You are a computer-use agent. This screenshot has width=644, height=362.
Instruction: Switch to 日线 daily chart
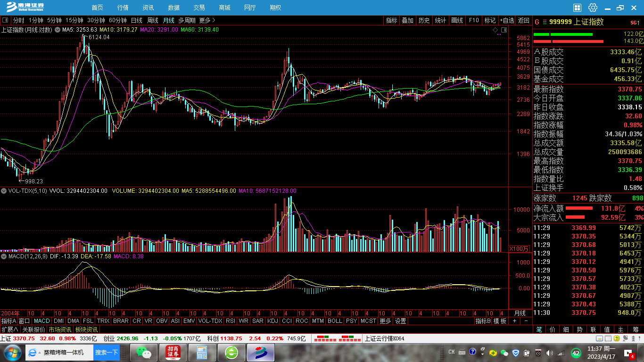click(x=137, y=20)
